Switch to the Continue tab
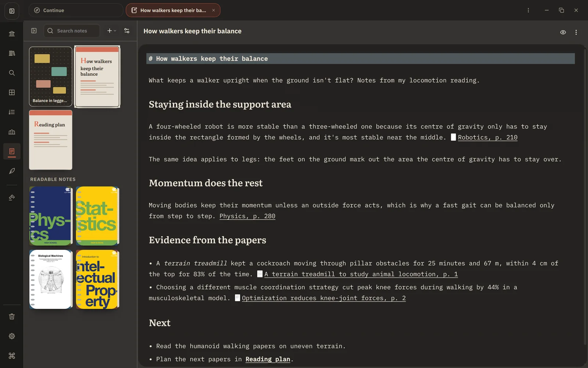 tap(76, 10)
